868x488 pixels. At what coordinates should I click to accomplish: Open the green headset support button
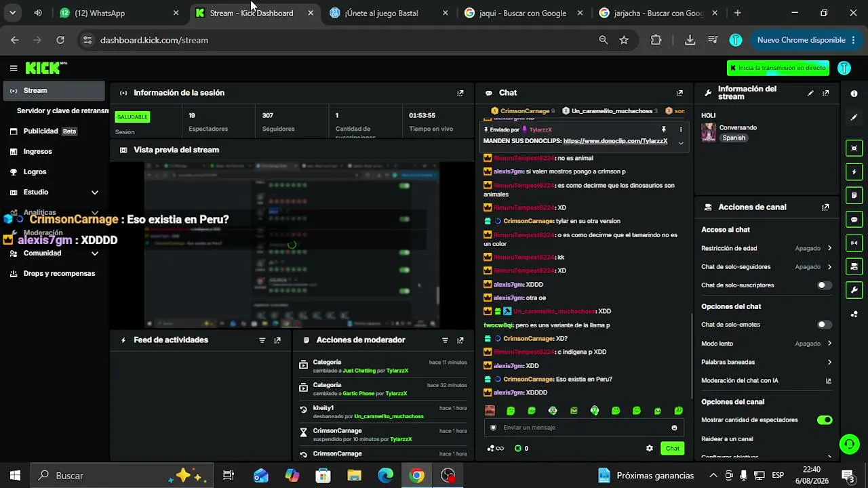pyautogui.click(x=849, y=444)
